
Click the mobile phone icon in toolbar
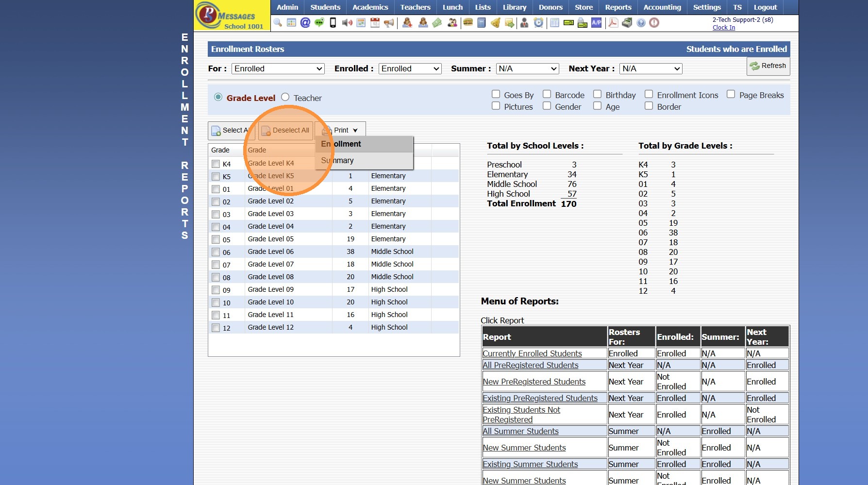(333, 23)
